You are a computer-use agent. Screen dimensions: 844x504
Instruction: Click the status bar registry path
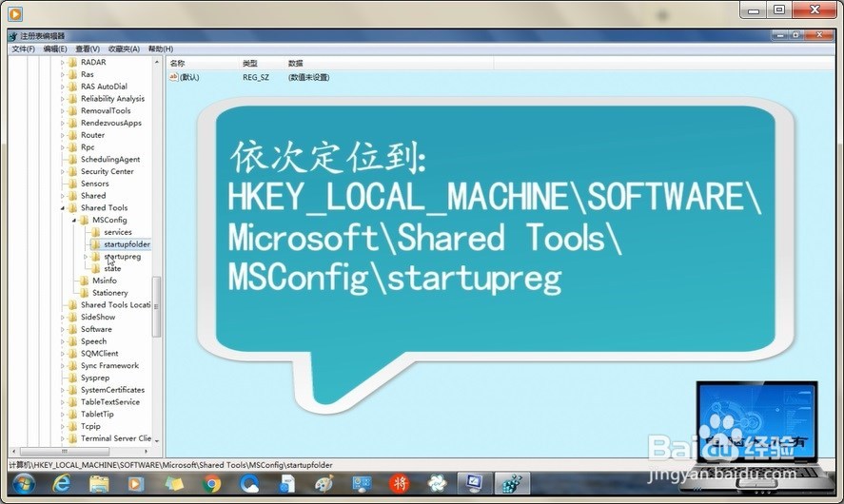click(170, 465)
